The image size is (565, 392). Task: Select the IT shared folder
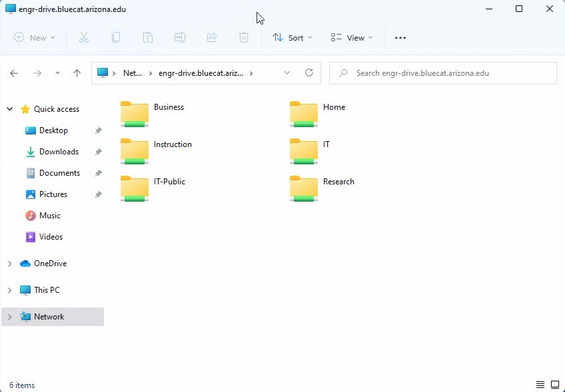click(310, 151)
